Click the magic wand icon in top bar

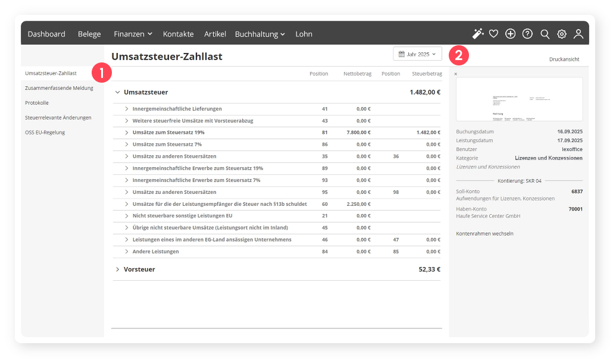click(477, 34)
